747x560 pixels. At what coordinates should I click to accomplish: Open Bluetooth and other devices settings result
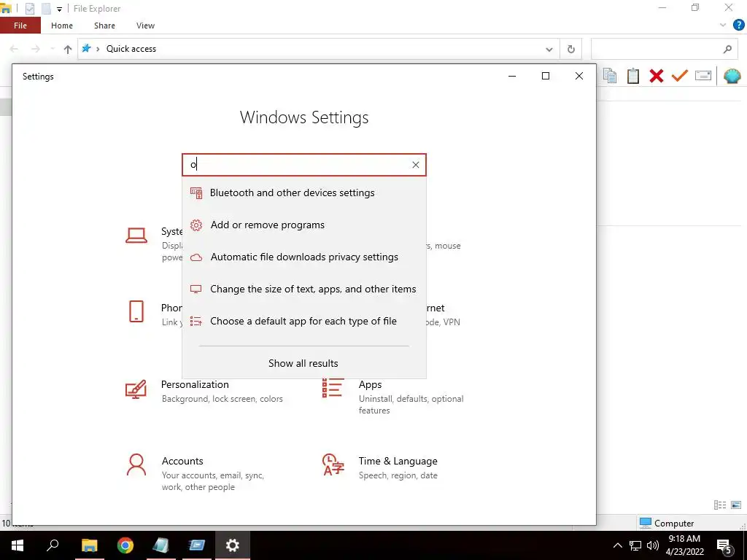tap(304, 192)
